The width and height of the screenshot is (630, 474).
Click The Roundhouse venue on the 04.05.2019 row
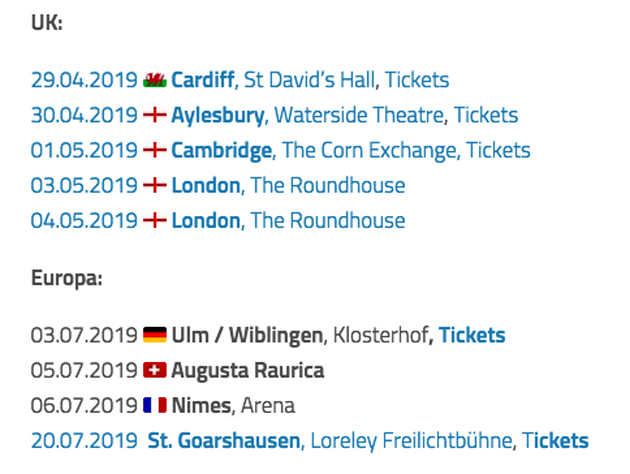[328, 221]
